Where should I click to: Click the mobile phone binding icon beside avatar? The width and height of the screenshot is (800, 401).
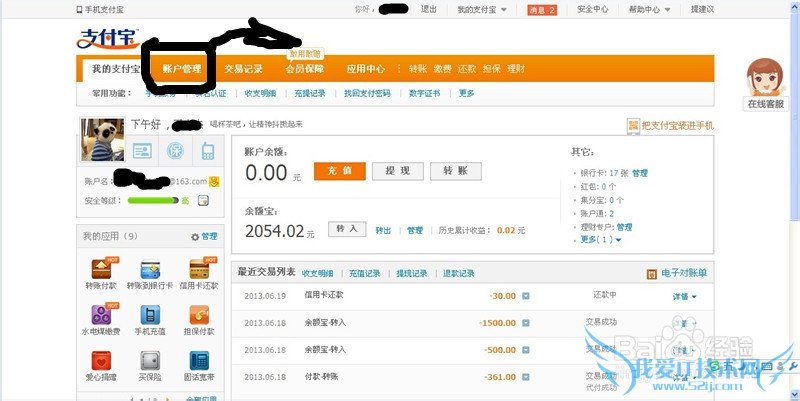(x=208, y=151)
